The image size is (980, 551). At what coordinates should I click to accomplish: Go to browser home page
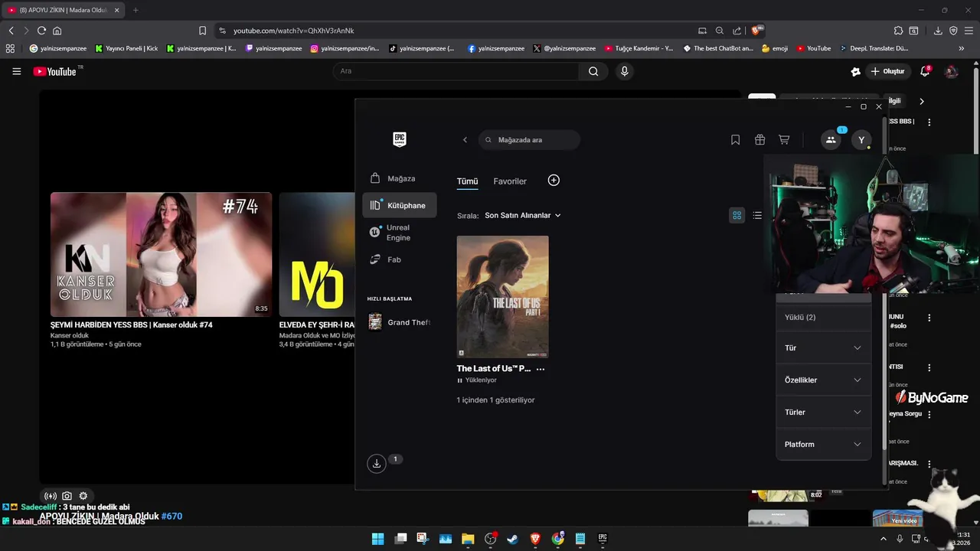coord(57,31)
